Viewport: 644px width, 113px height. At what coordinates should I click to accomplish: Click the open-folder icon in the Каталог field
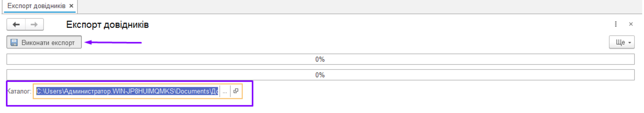[236, 91]
